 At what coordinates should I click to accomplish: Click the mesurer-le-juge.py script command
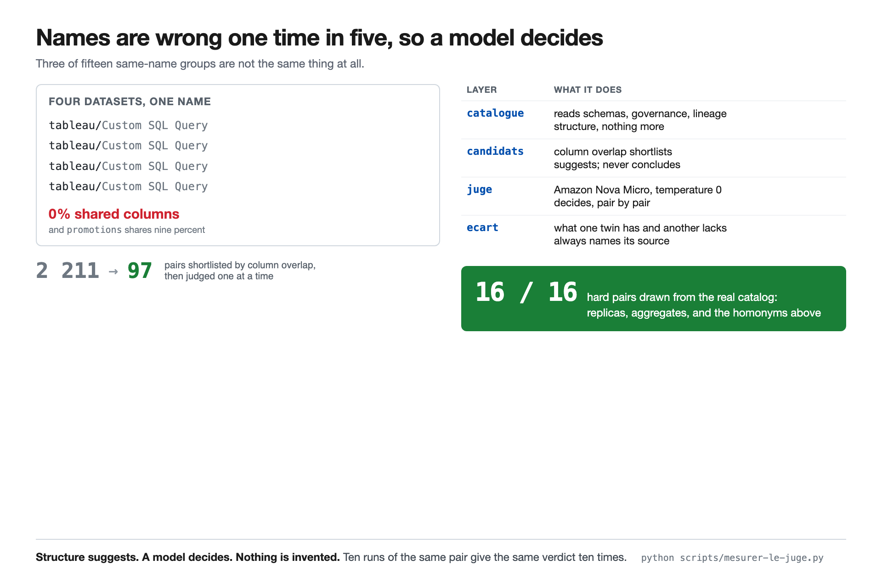click(x=732, y=558)
